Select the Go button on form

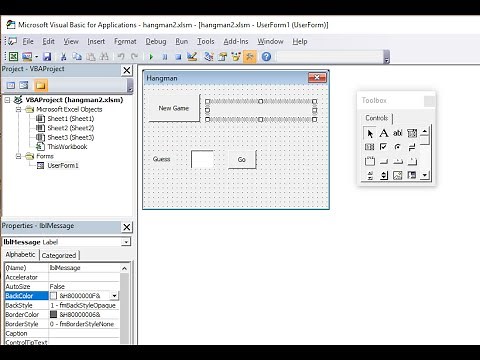coord(242,160)
